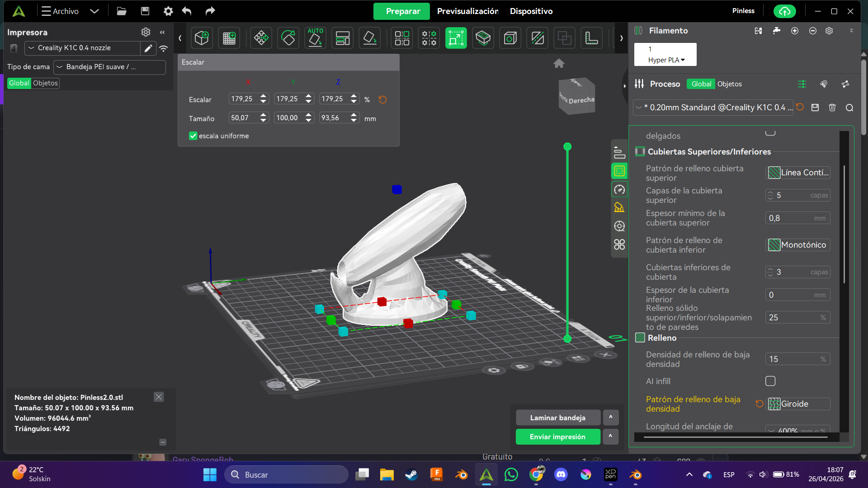
Task: Activate the green Scale tool icon
Action: coord(456,38)
